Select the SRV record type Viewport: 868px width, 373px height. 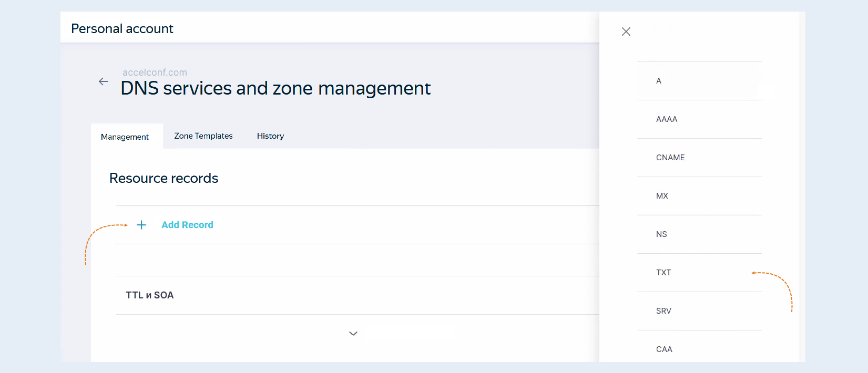(x=699, y=311)
